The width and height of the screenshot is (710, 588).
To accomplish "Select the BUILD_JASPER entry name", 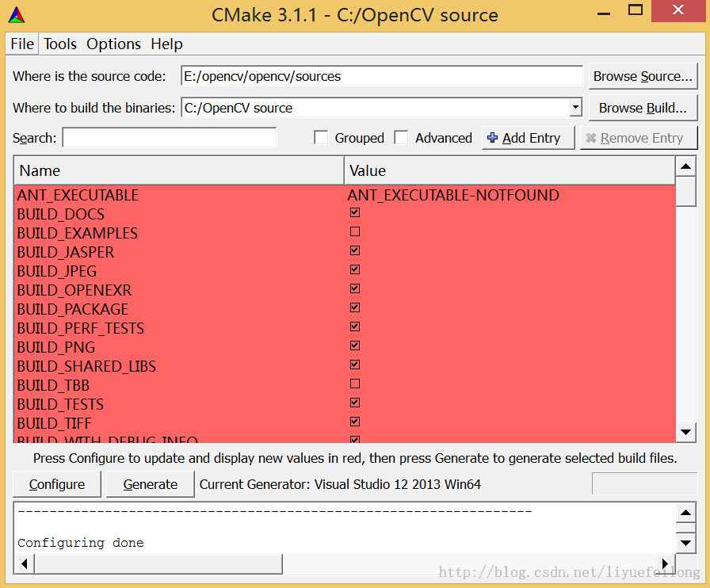I will pyautogui.click(x=66, y=252).
